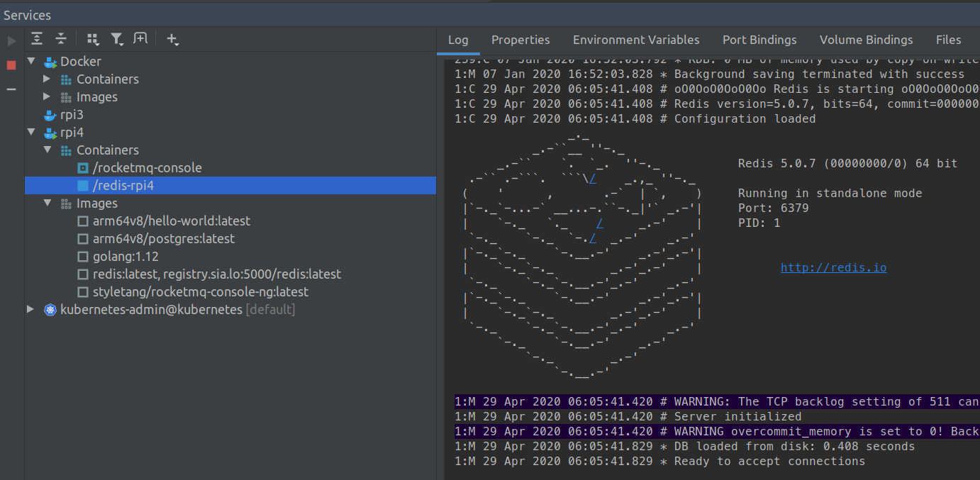
Task: Select the arm64v8/postgres:latest image
Action: pos(161,238)
